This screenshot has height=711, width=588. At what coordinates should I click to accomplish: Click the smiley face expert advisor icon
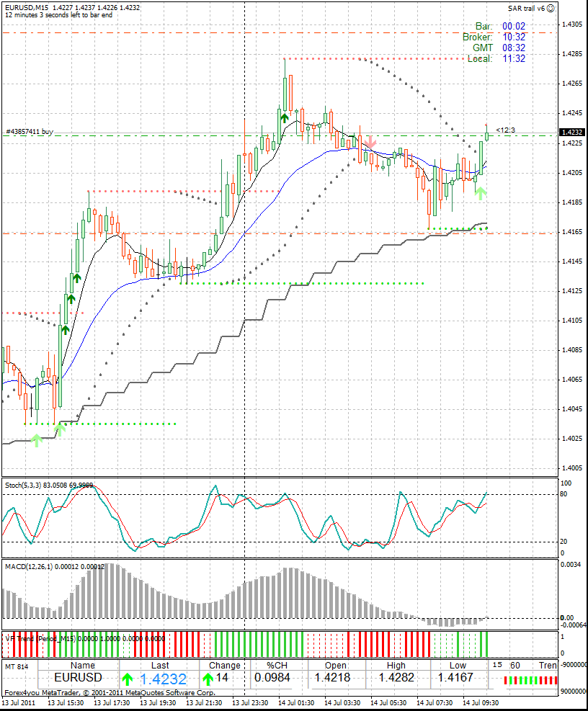551,8
